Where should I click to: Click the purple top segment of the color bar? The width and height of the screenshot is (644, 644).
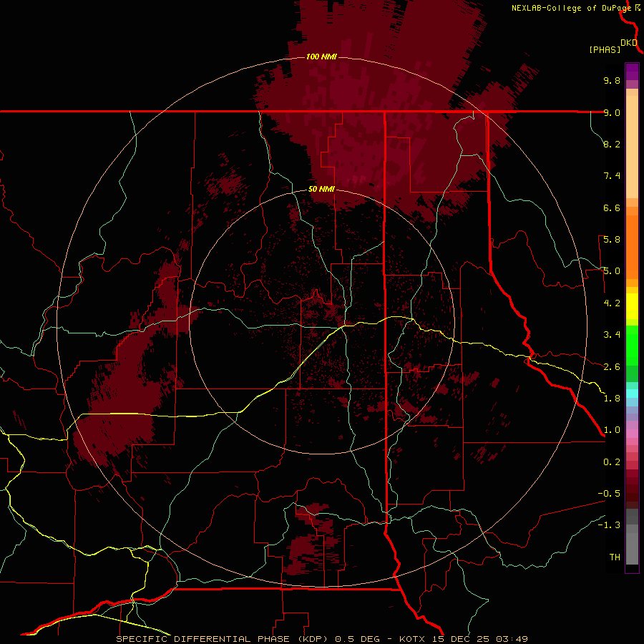(632, 72)
